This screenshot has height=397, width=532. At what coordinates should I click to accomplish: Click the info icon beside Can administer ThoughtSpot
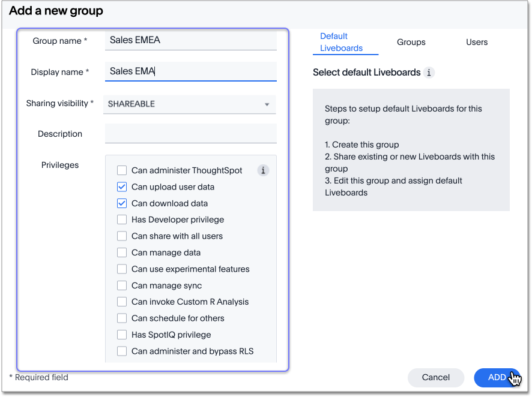(263, 170)
